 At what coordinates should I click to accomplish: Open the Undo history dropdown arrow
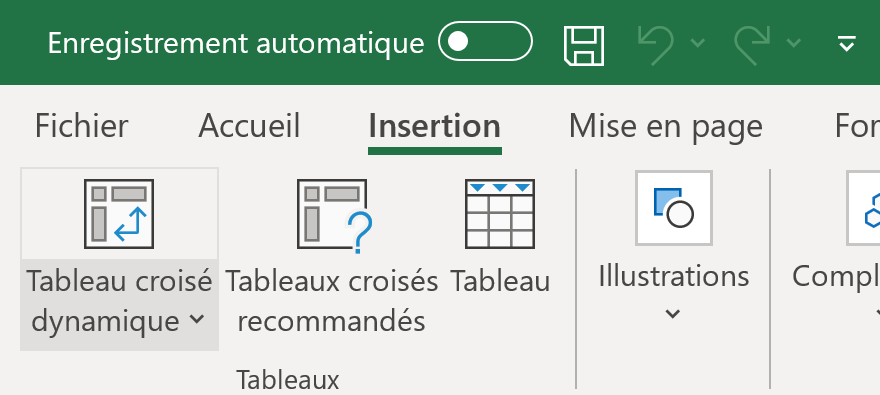click(x=697, y=43)
